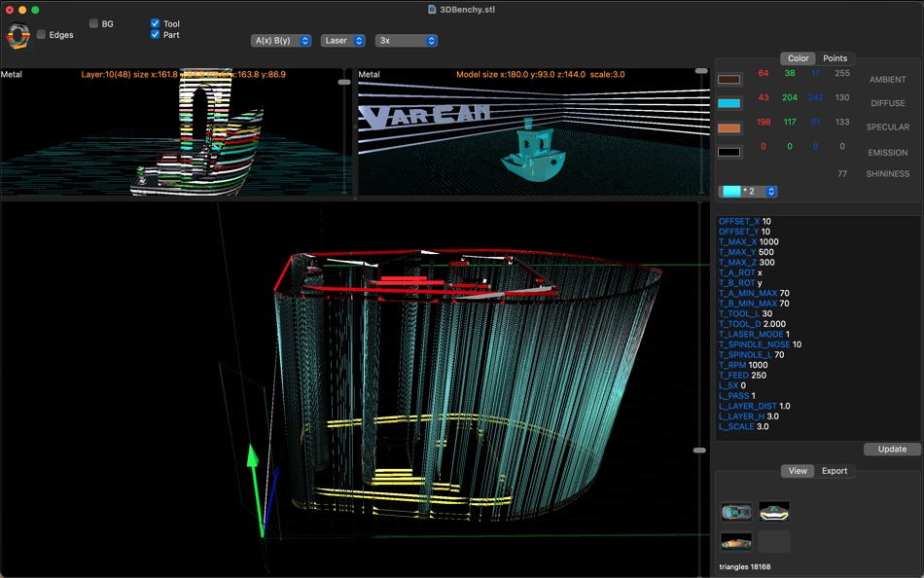
Task: Click the triangles 18168 status text
Action: (745, 566)
